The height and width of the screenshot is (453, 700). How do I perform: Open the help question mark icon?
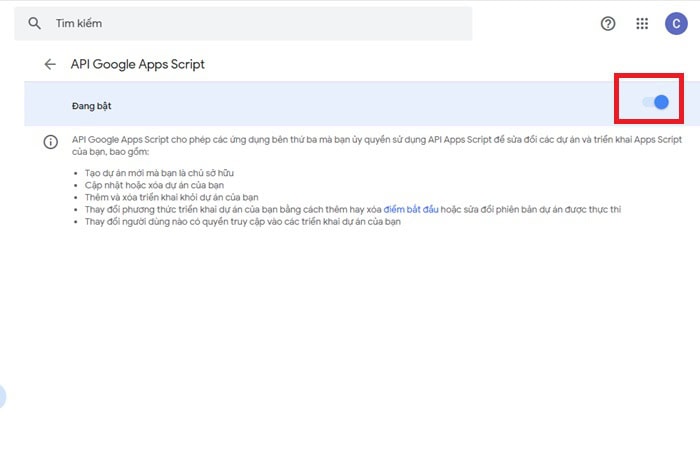(x=608, y=23)
